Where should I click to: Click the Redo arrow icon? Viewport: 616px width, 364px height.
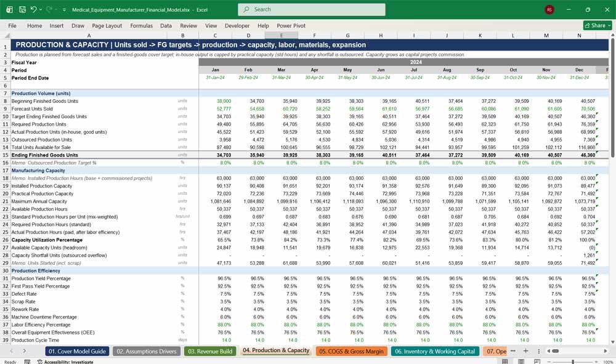49,9
